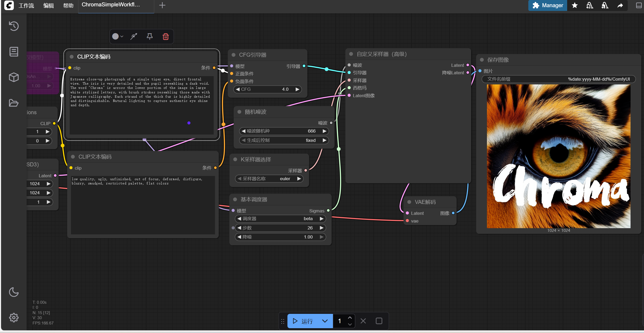Click the 运行 run button
This screenshot has width=644, height=333.
pos(303,321)
